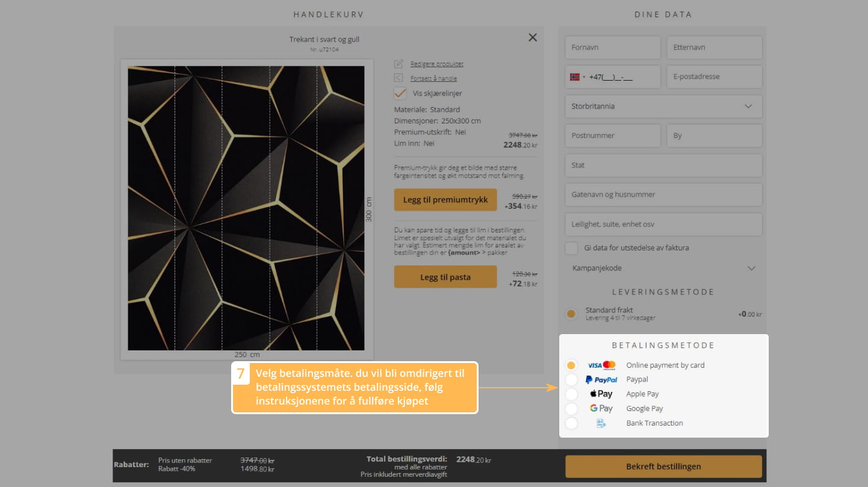The width and height of the screenshot is (868, 487).
Task: Click the back arrow icon beside Fortsett å handle
Action: tap(398, 78)
